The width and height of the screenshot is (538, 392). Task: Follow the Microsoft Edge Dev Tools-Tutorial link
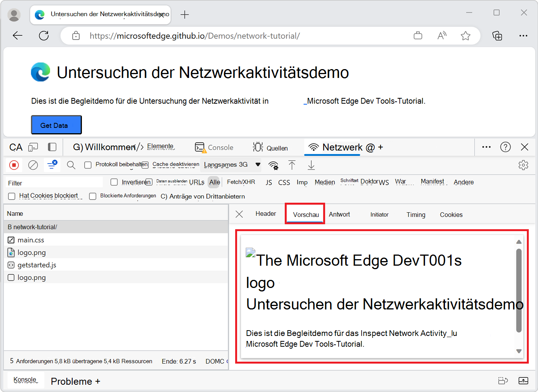[x=364, y=101]
